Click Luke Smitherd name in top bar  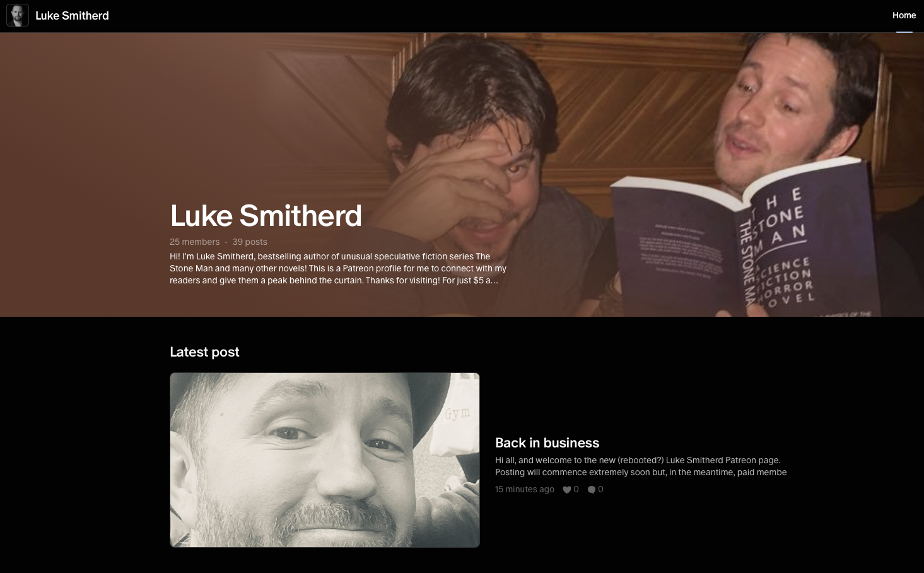pos(72,15)
